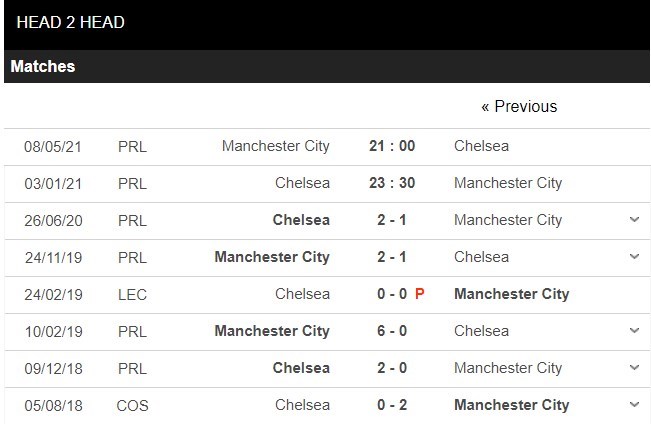Expand the 05/08/18 COS match row
Image resolution: width=651 pixels, height=424 pixels.
tap(634, 405)
